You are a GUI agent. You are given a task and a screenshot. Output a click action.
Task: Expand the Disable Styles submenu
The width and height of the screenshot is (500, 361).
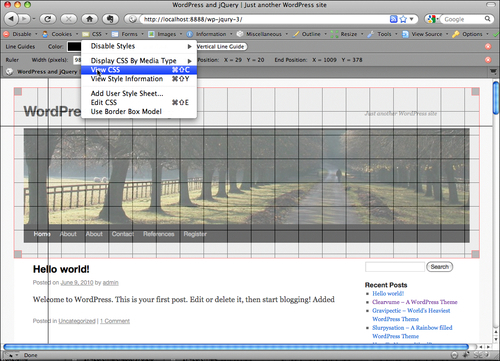139,46
